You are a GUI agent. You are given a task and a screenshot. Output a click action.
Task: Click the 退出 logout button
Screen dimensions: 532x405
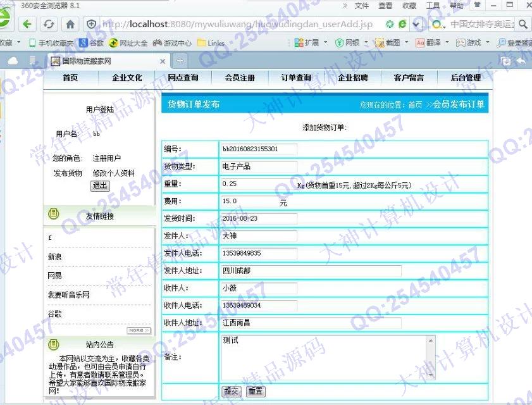click(x=100, y=185)
